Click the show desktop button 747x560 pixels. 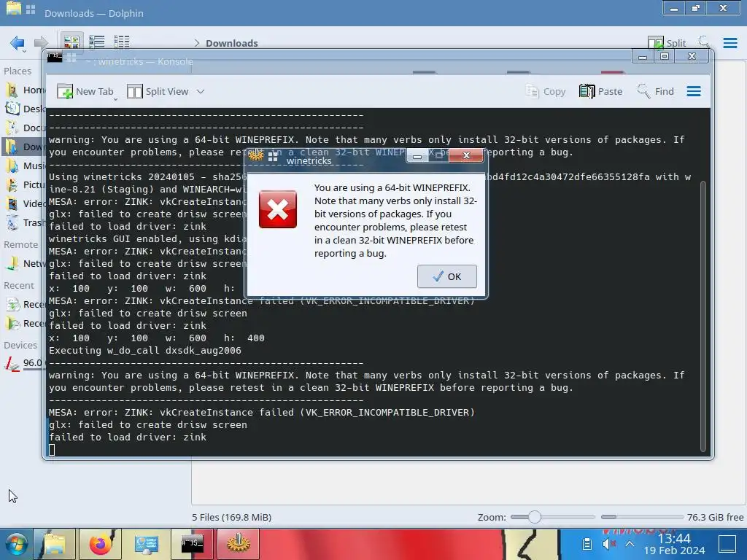pos(727,544)
